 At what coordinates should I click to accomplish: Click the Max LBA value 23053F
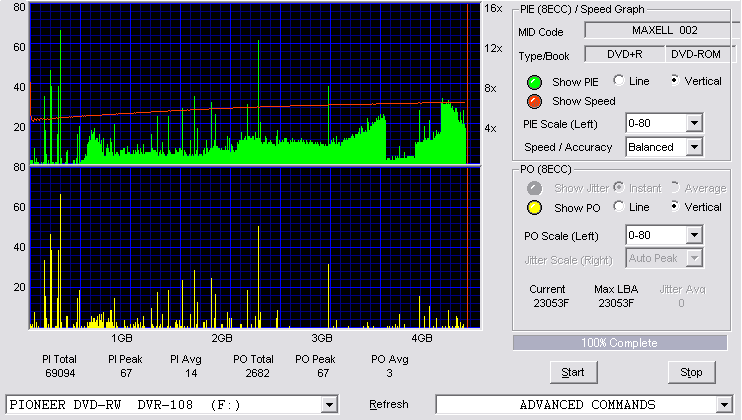coord(616,303)
